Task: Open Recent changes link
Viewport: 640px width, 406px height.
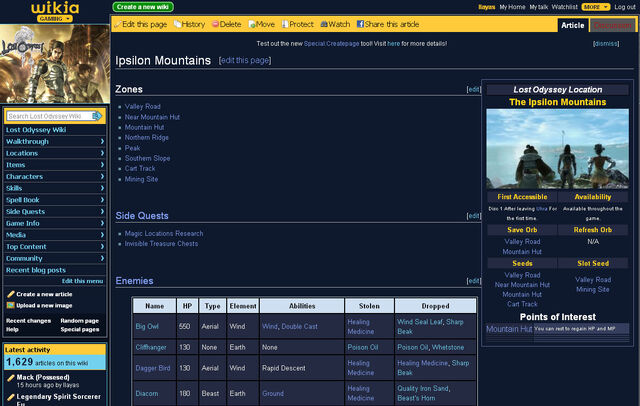Action: (x=28, y=321)
